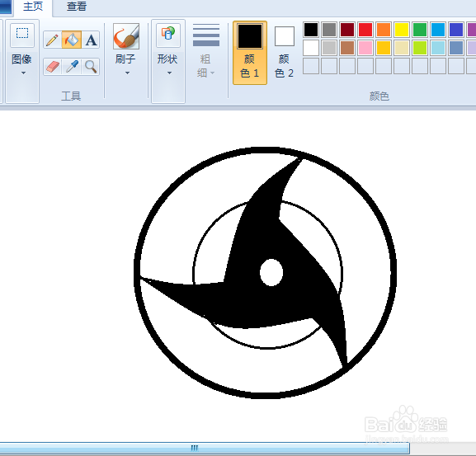
Task: Expand the 形状 dropdown arrow
Action: point(169,73)
